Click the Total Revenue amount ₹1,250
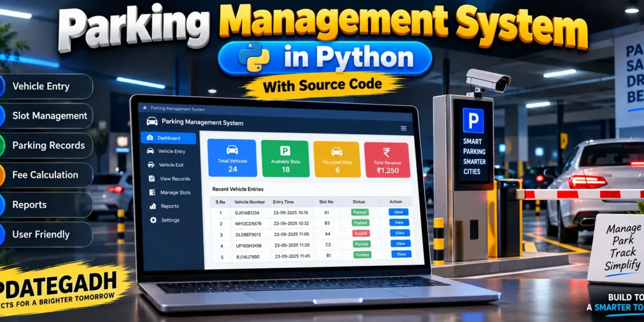The height and width of the screenshot is (322, 644). coord(387,171)
